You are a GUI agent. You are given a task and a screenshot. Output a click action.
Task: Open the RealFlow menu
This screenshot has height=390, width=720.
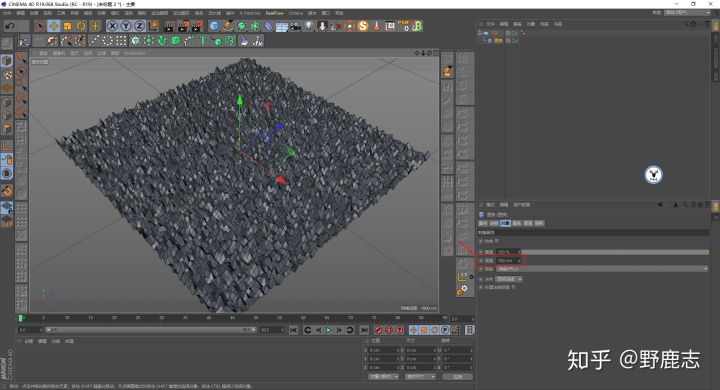(275, 13)
